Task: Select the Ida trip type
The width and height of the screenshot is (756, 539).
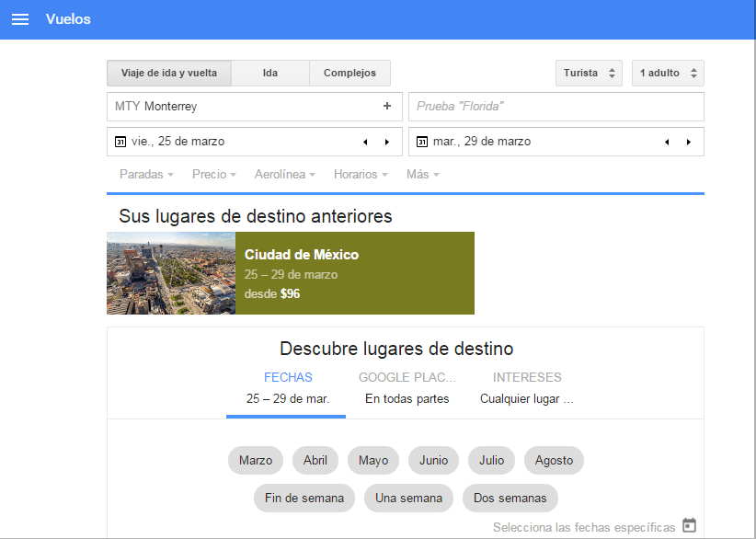Action: tap(270, 73)
